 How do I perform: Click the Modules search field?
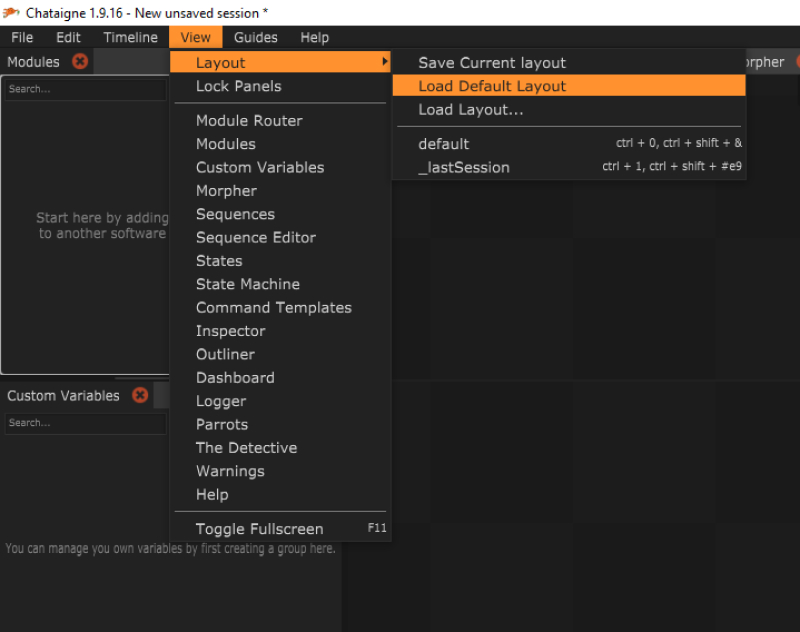tap(85, 89)
